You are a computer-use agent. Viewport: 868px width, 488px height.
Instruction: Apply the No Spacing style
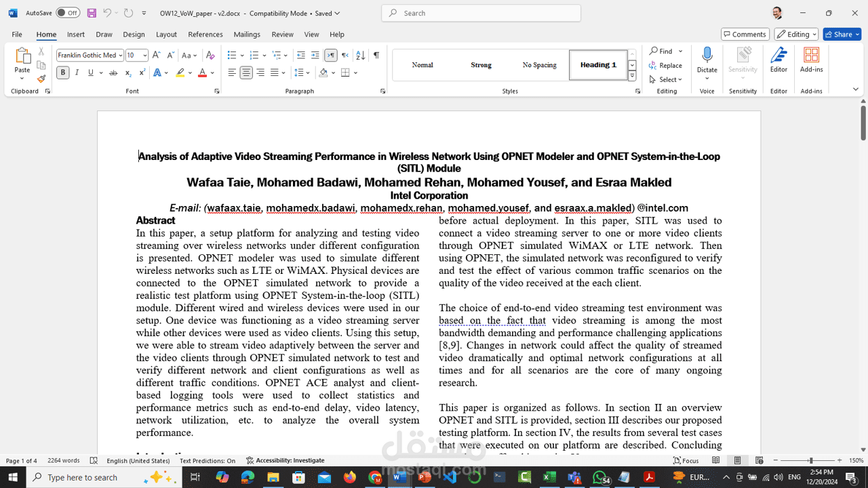(x=539, y=65)
